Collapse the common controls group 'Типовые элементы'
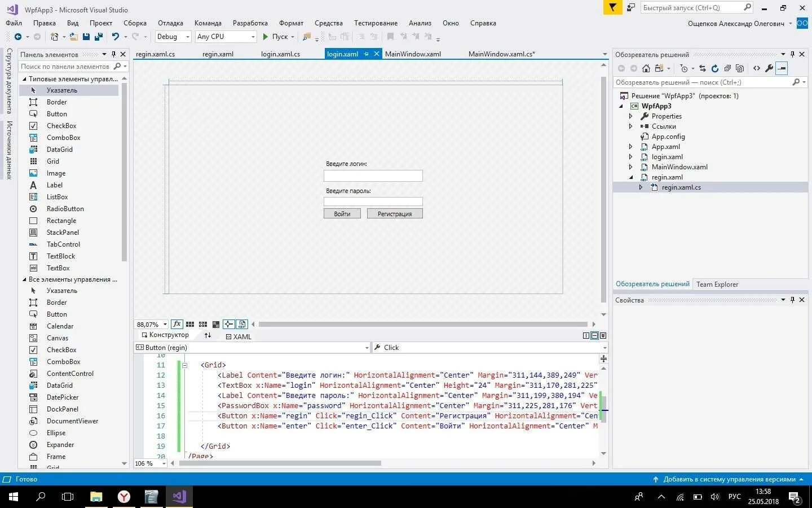The image size is (812, 508). click(24, 79)
